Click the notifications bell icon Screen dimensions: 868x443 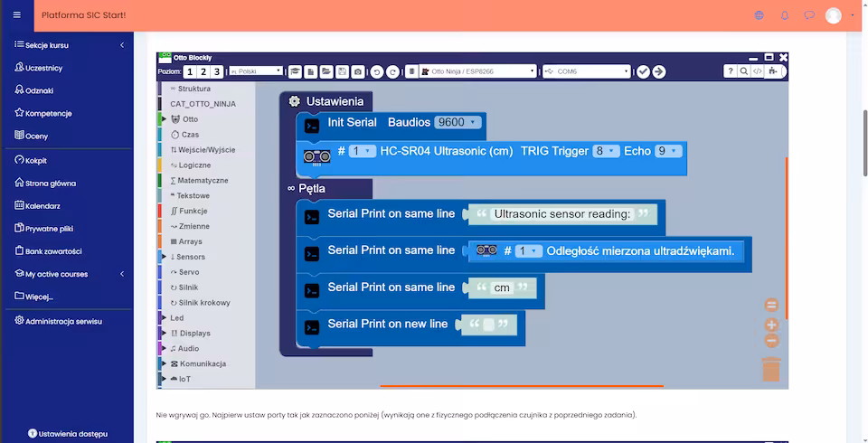(785, 15)
